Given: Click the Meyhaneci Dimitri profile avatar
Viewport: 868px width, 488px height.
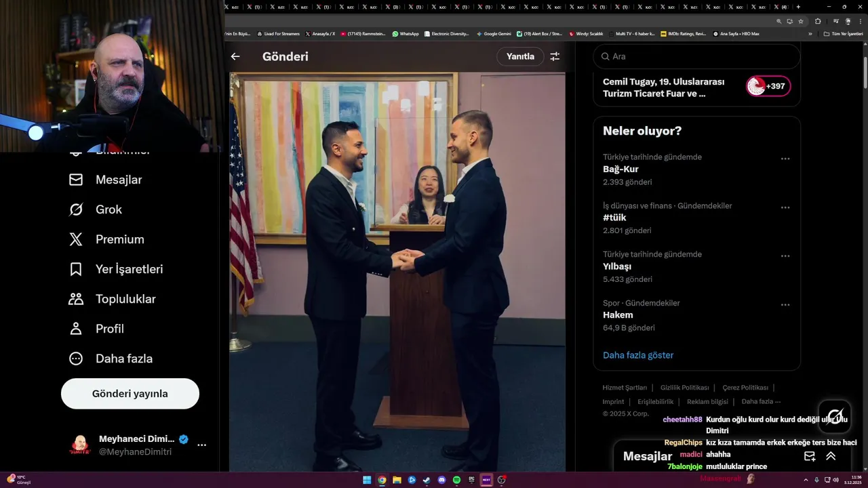Looking at the screenshot, I should [x=80, y=445].
